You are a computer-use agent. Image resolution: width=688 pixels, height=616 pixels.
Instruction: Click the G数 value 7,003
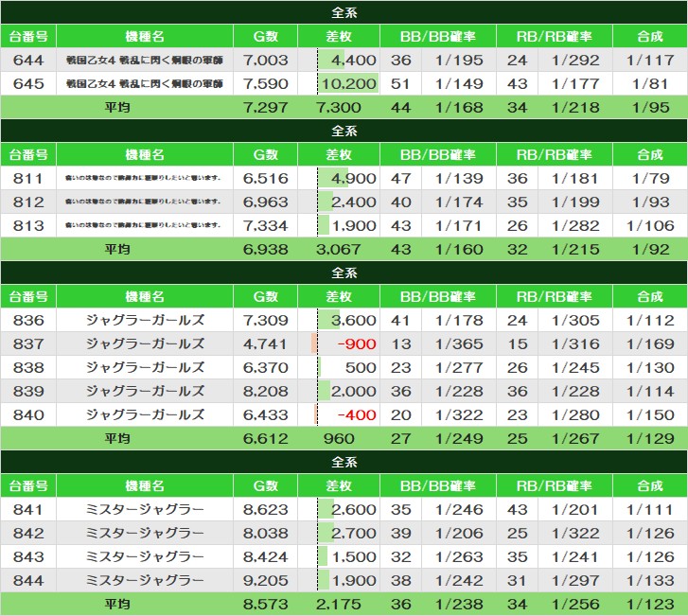pos(266,61)
